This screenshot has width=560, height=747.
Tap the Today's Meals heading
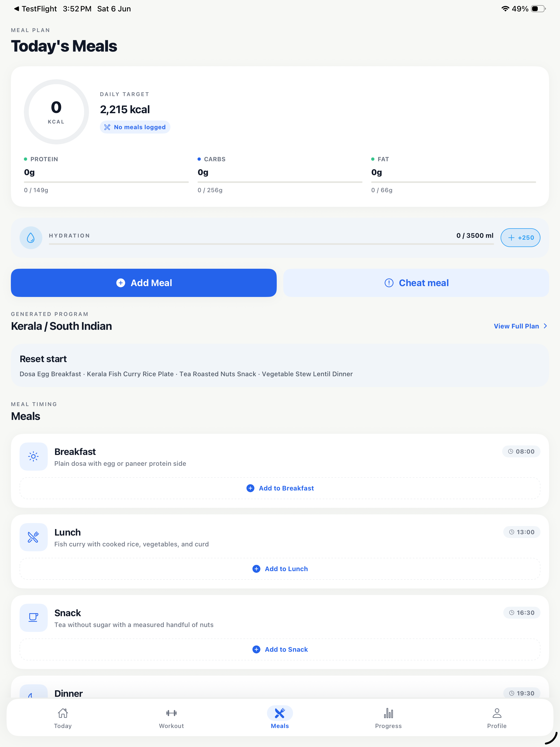[x=64, y=46]
